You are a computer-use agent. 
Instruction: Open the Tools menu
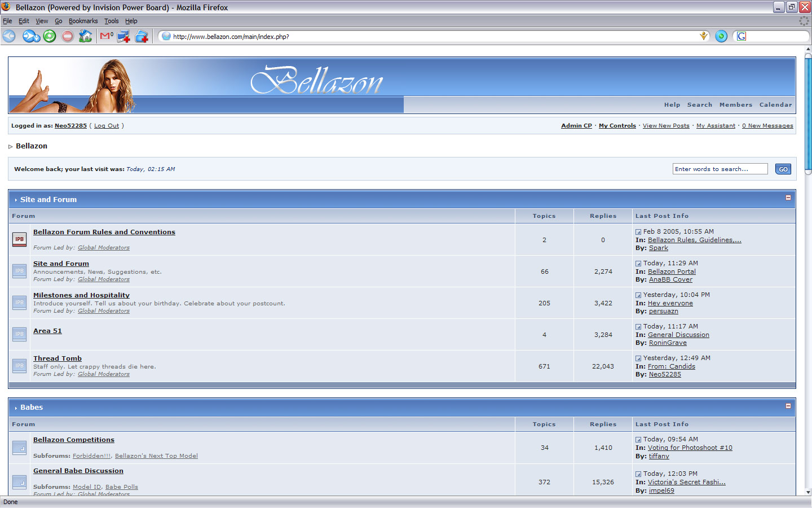click(111, 21)
